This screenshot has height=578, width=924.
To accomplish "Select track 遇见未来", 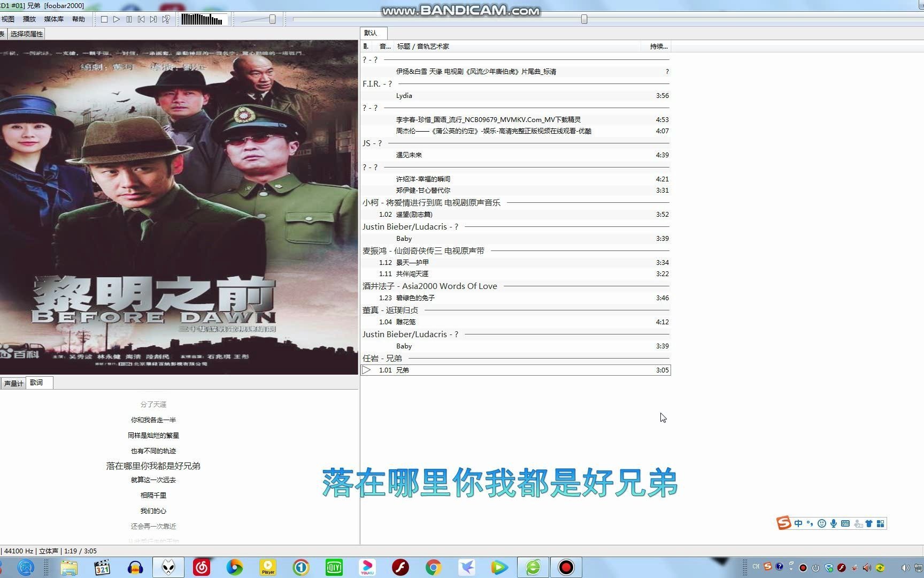I will coord(515,155).
